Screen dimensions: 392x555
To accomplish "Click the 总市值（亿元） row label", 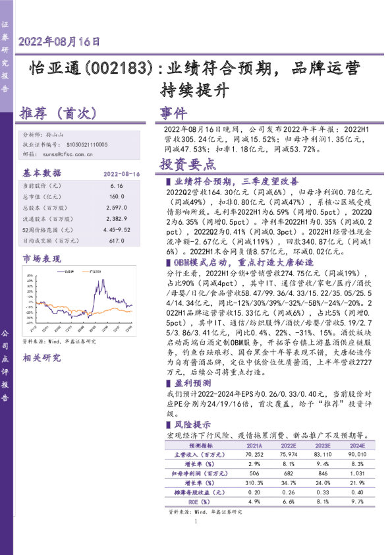I will 42,196.
